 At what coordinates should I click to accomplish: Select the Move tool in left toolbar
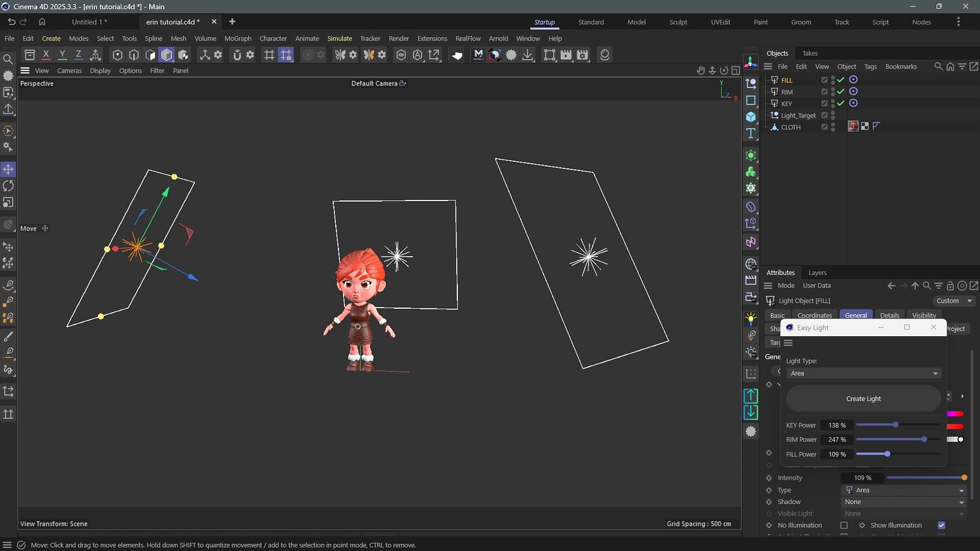pyautogui.click(x=8, y=170)
